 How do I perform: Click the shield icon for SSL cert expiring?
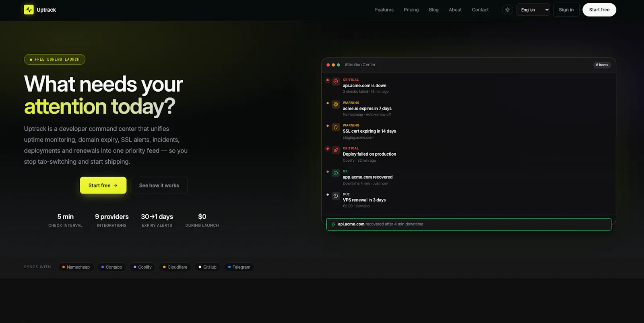click(336, 127)
